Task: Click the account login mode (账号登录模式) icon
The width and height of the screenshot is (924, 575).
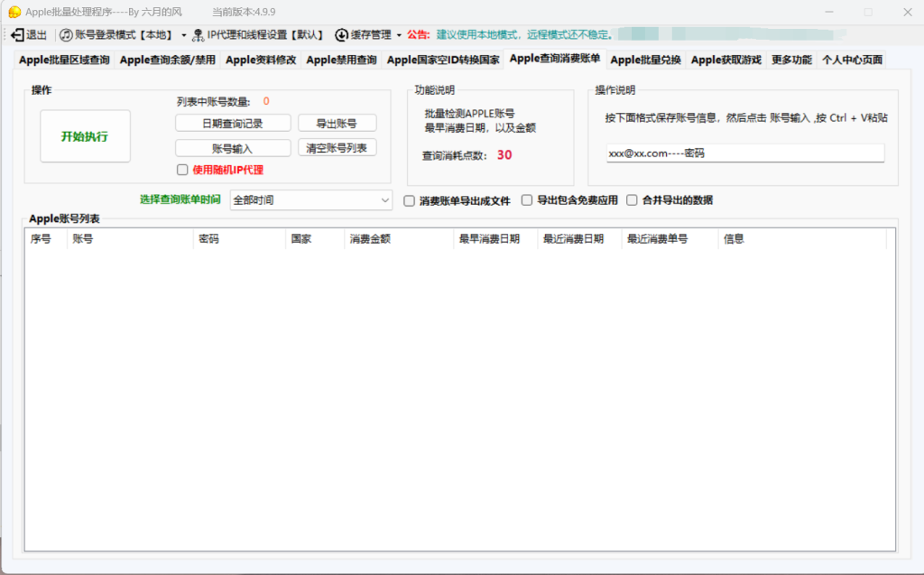Action: click(x=66, y=35)
